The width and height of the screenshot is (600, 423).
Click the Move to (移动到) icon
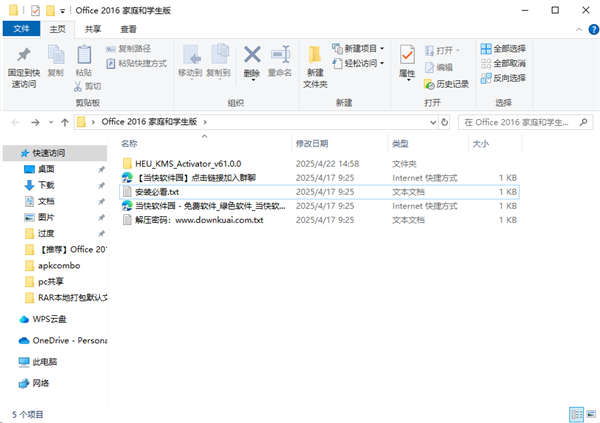(192, 54)
